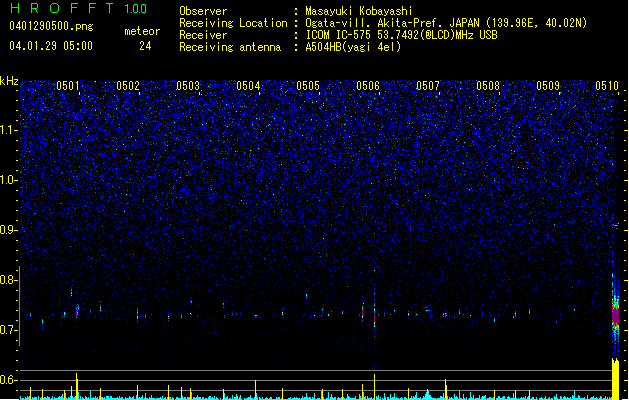Click the 0506 time marker

[x=368, y=86]
